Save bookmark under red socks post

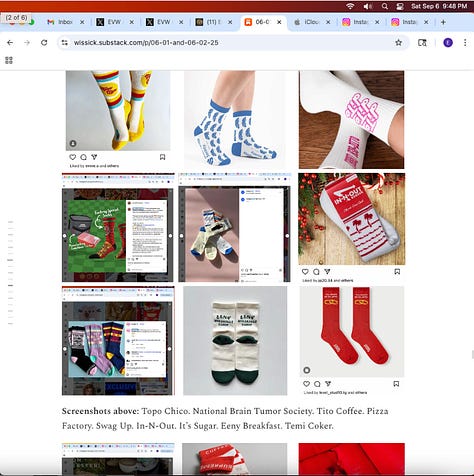tap(396, 384)
